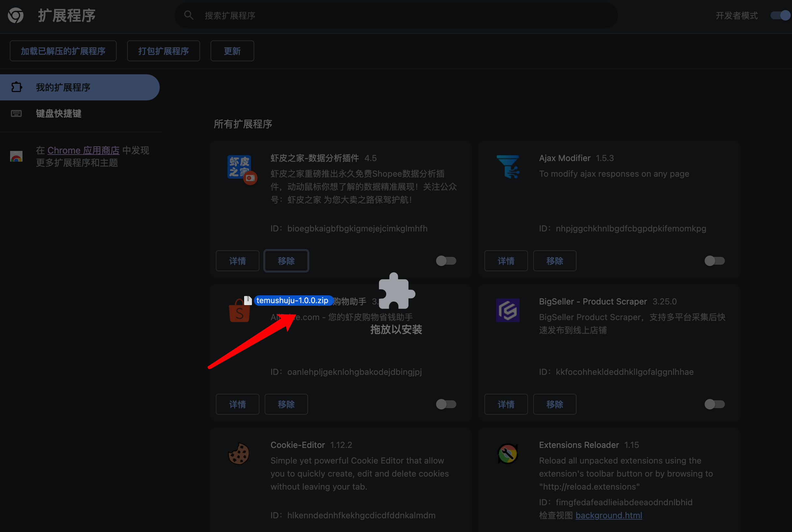Open 键盘快捷键 in the sidebar
Screen dimensions: 792x532
point(80,113)
